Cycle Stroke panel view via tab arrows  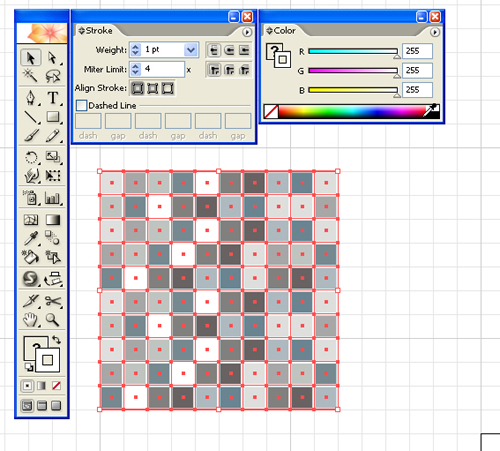[x=81, y=31]
